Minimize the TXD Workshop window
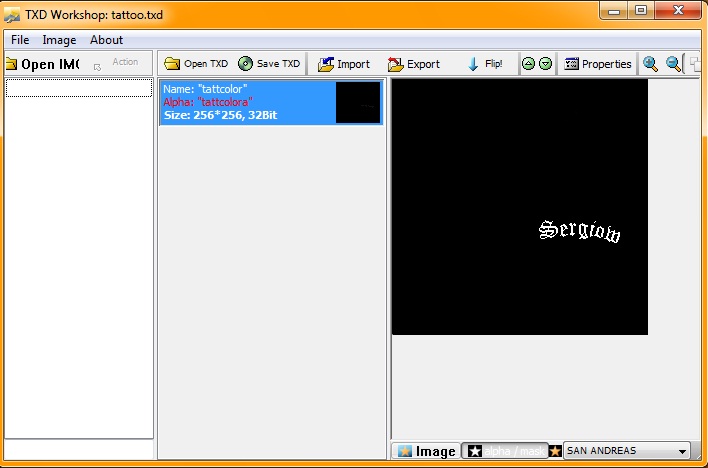Viewport: 708px width, 468px height. [x=614, y=11]
